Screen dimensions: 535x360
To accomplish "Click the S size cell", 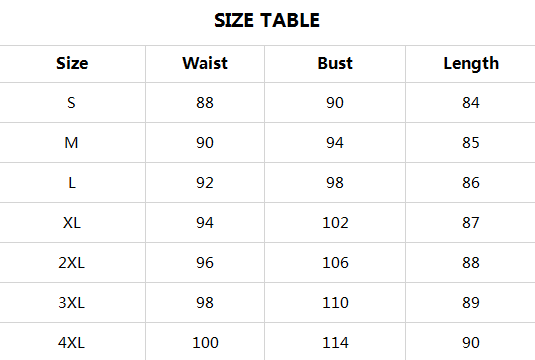I will tap(71, 103).
